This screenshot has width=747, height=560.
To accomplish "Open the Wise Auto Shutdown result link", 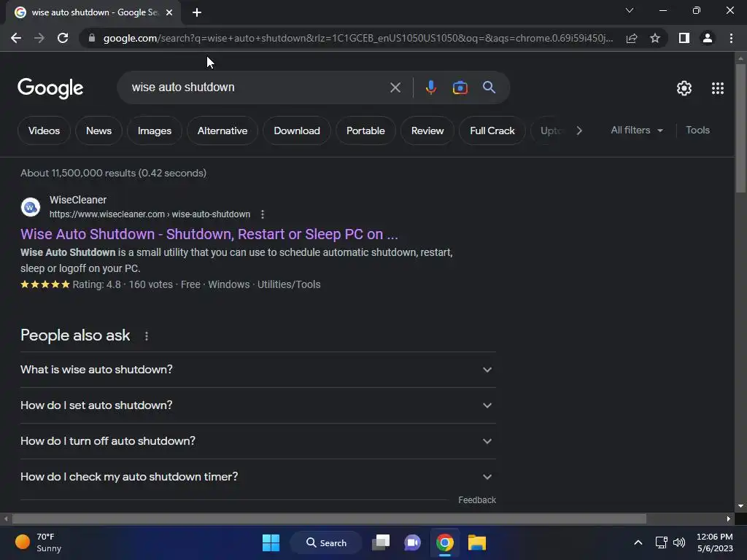I will [209, 234].
